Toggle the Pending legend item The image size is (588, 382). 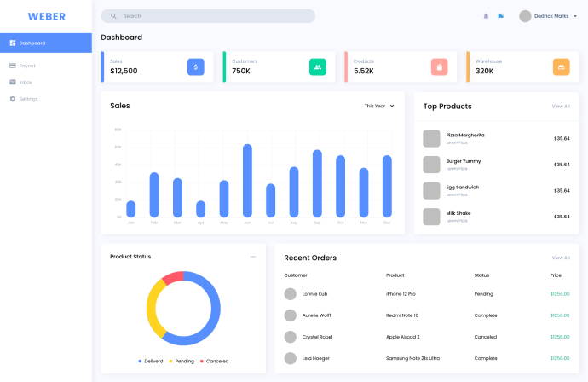[182, 361]
